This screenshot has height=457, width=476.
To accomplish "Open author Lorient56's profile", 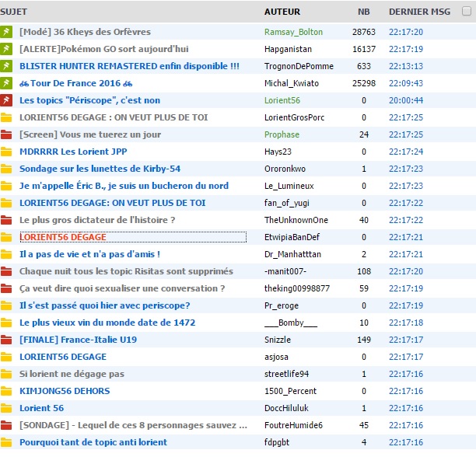I will click(x=282, y=100).
